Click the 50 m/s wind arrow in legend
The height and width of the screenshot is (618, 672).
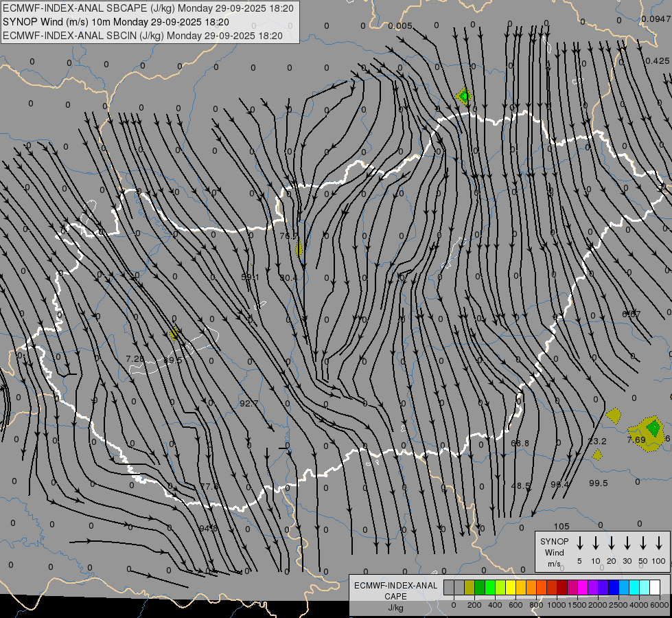tap(643, 543)
